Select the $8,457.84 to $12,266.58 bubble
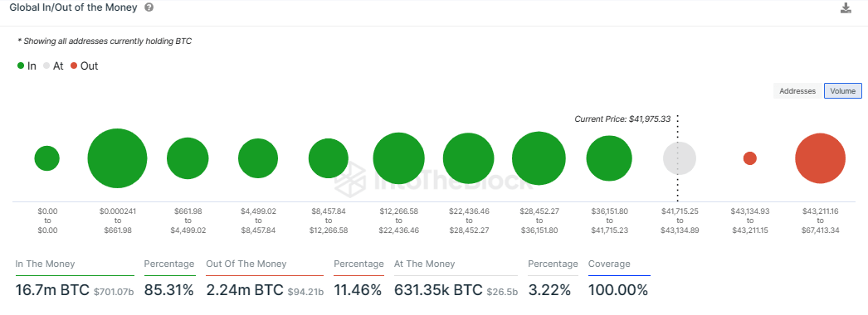Viewport: 868px width, 315px height. (x=329, y=158)
